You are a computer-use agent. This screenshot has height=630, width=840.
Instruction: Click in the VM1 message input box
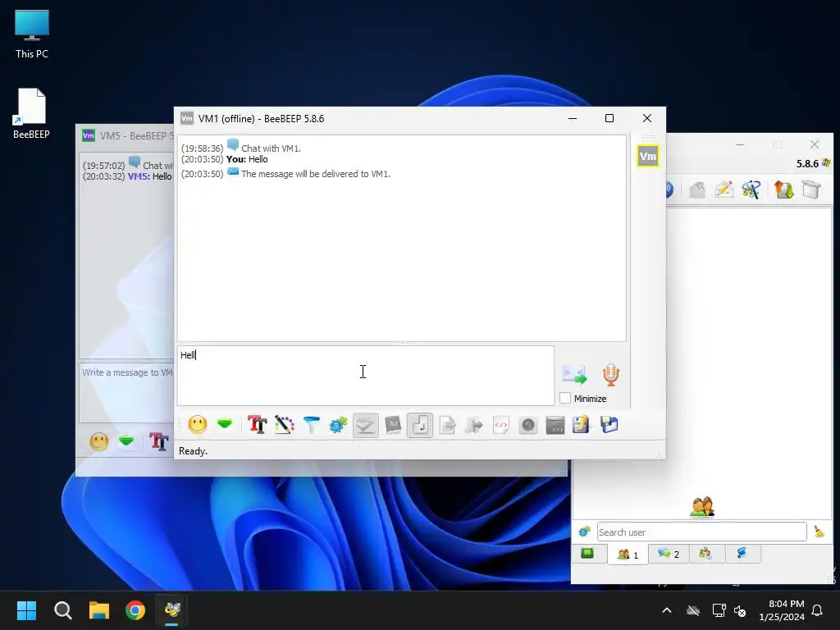click(366, 375)
